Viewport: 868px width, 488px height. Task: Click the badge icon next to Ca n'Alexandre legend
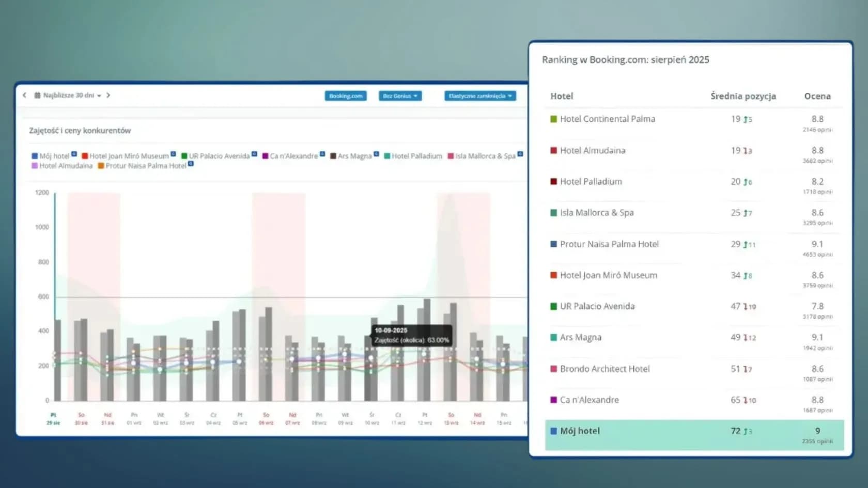click(322, 154)
